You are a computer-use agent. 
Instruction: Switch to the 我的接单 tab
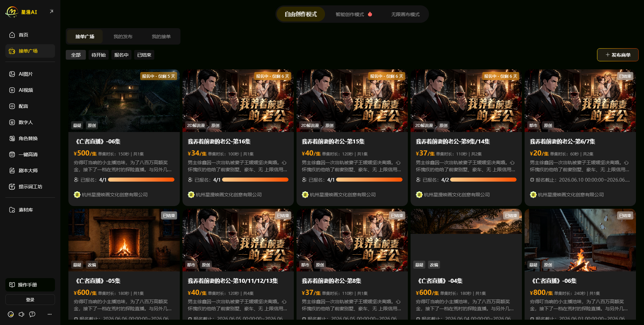click(x=161, y=37)
